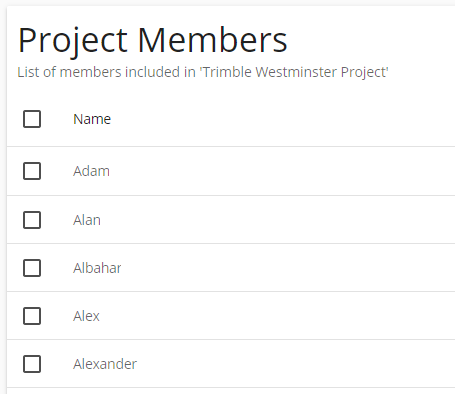Open the Albahar member entry
Image resolution: width=455 pixels, height=394 pixels.
click(x=97, y=268)
